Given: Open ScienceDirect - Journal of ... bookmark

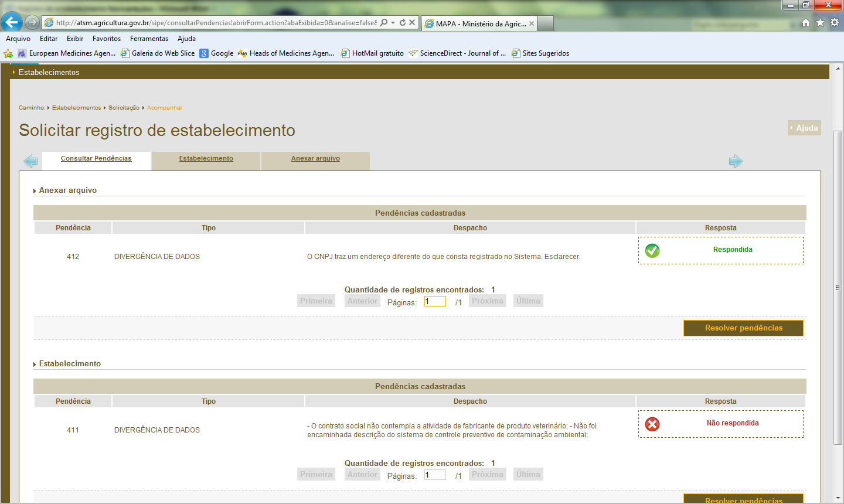Looking at the screenshot, I should (x=457, y=53).
